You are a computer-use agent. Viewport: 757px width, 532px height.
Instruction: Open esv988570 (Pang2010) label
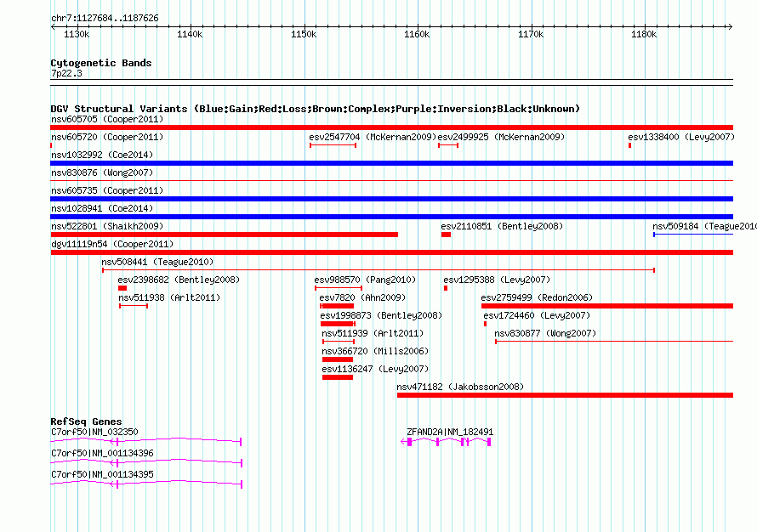coord(365,280)
